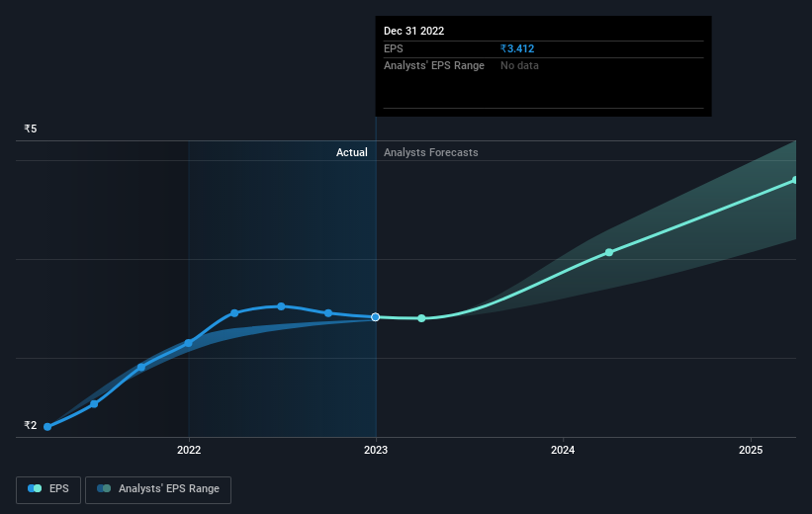Image resolution: width=812 pixels, height=514 pixels.
Task: Click the EPS legend color icon
Action: pyautogui.click(x=35, y=488)
